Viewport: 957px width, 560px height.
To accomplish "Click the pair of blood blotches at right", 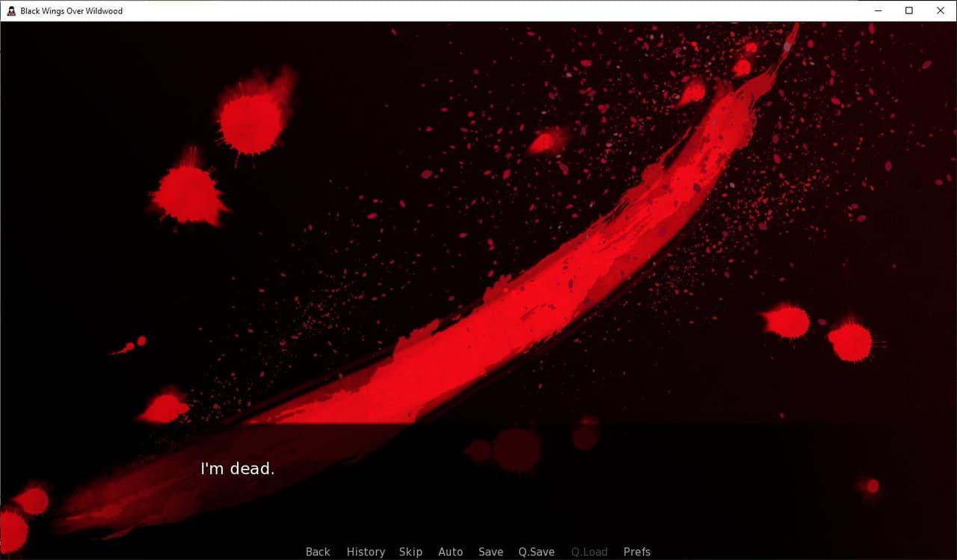I will tap(819, 332).
